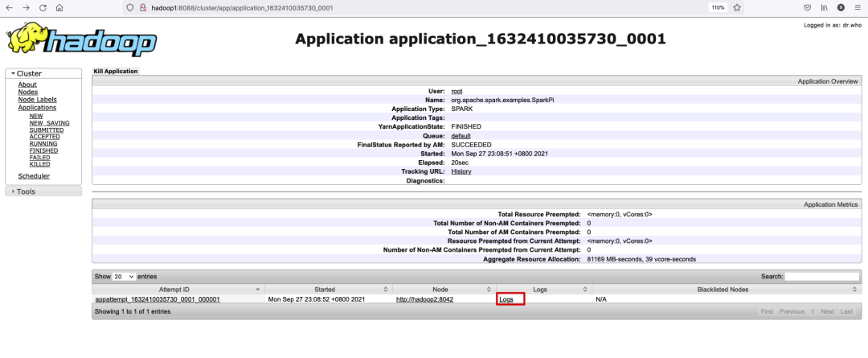
Task: Click the browser forward arrow
Action: (x=26, y=8)
